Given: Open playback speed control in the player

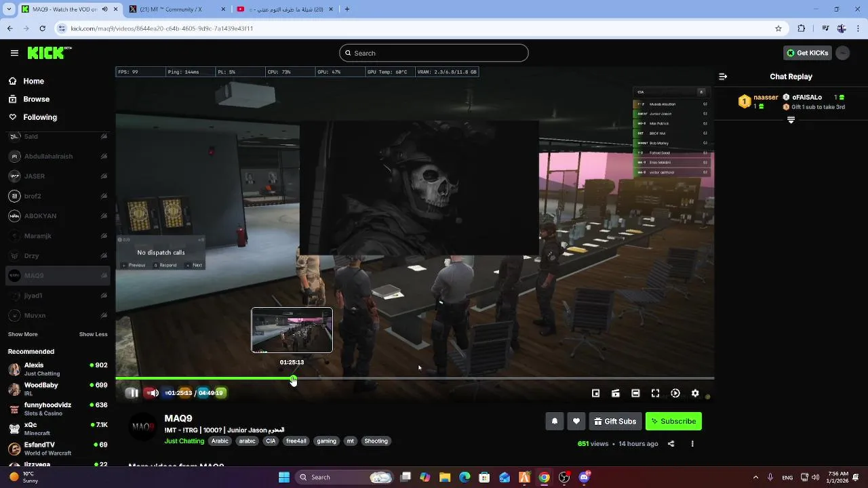Looking at the screenshot, I should coord(675,393).
